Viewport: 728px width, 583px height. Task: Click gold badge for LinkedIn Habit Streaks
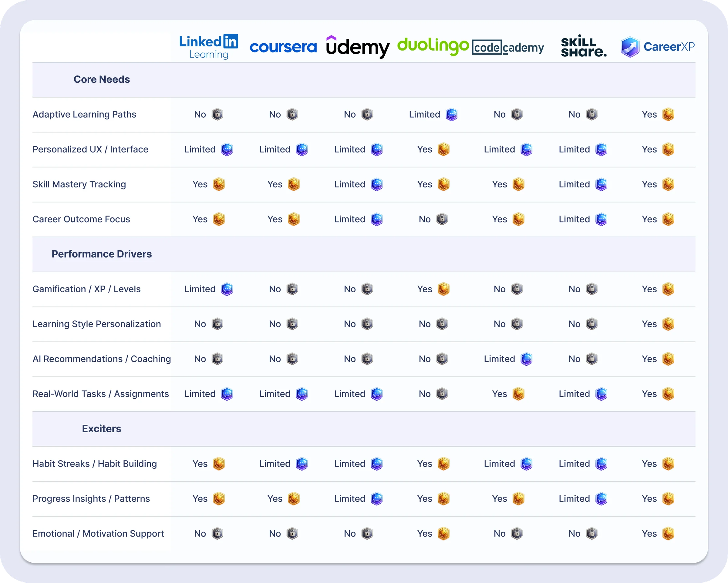coord(219,464)
